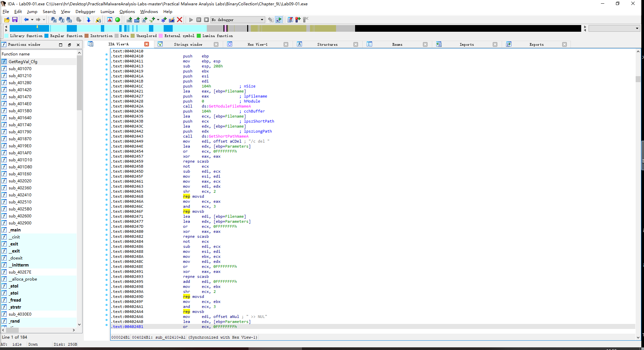Expand the dropdown right of navigation band
This screenshot has width=644, height=350.
pos(637,28)
